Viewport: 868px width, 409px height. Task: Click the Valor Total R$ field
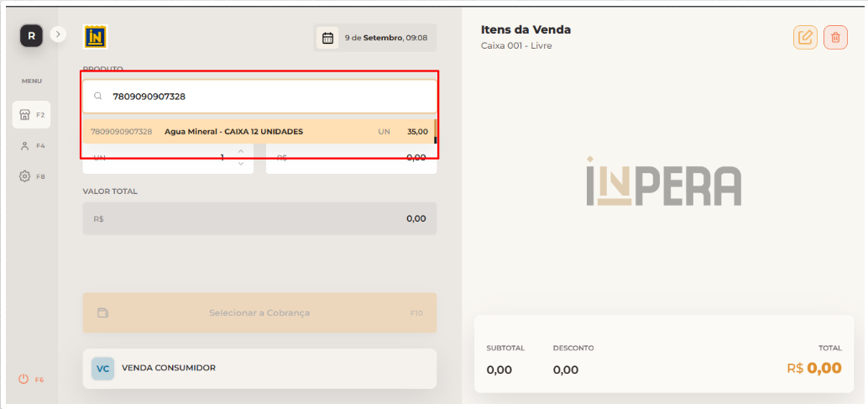click(259, 218)
